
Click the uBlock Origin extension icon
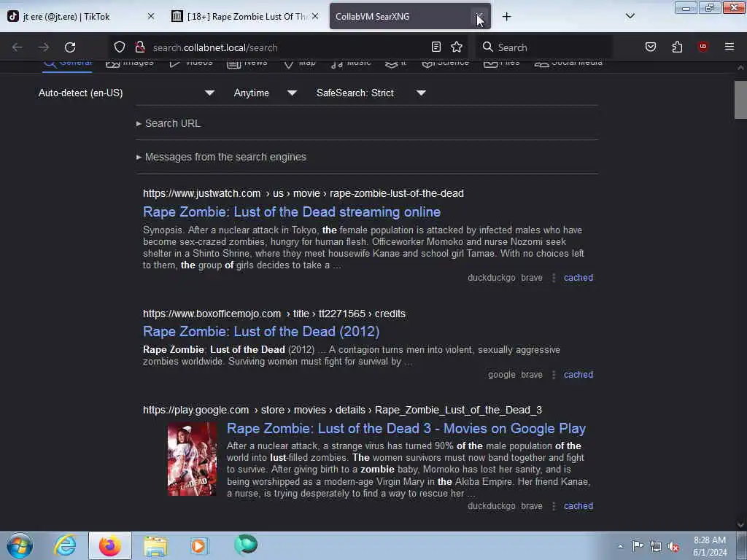pos(703,47)
